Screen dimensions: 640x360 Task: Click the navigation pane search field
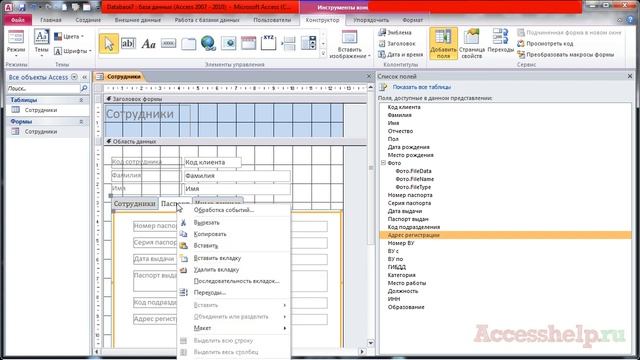(43, 88)
